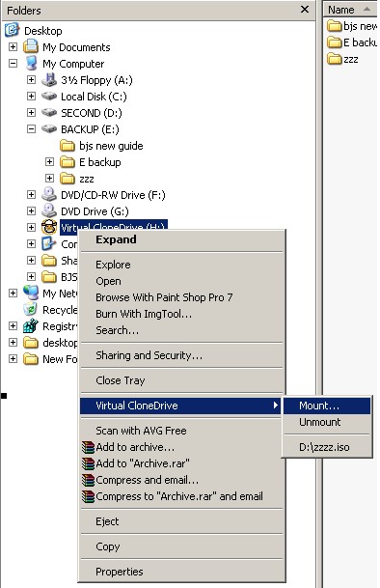Select Search... in the context menu
The image size is (380, 588).
coord(181,330)
